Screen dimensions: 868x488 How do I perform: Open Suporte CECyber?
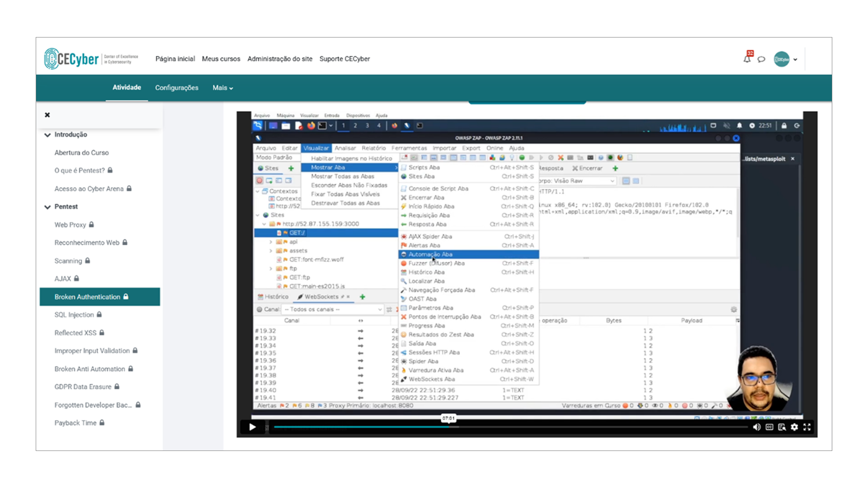click(x=344, y=59)
